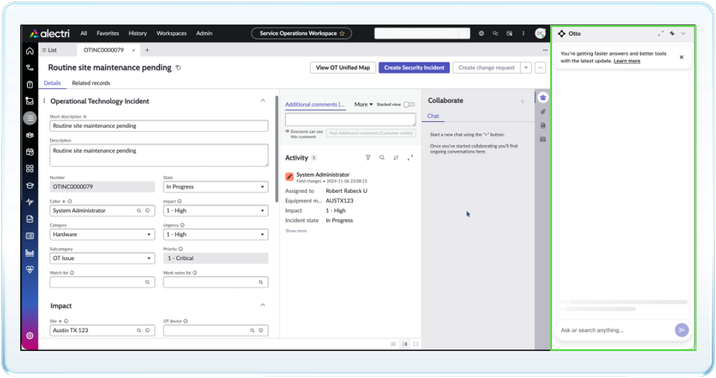The width and height of the screenshot is (716, 378).
Task: Click the form vertical scrollbar
Action: click(276, 149)
